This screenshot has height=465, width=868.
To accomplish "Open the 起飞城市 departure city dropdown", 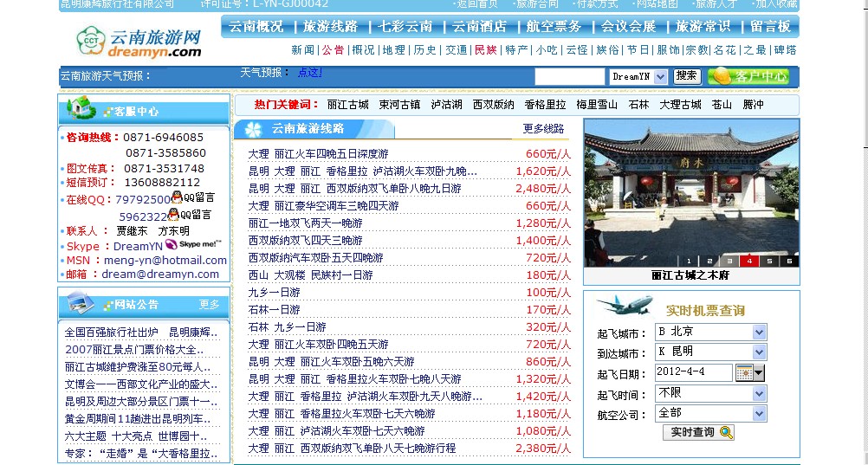I will (x=711, y=333).
